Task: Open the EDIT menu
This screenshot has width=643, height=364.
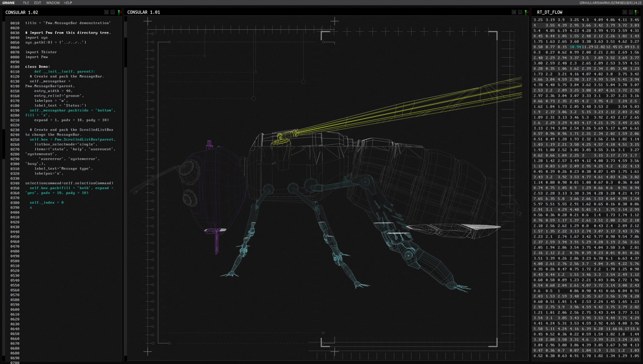Action: point(38,3)
